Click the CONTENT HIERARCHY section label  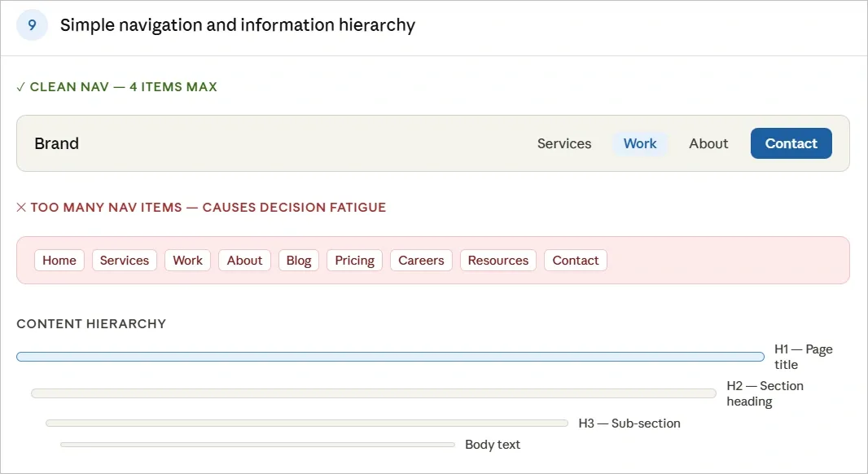tap(91, 323)
